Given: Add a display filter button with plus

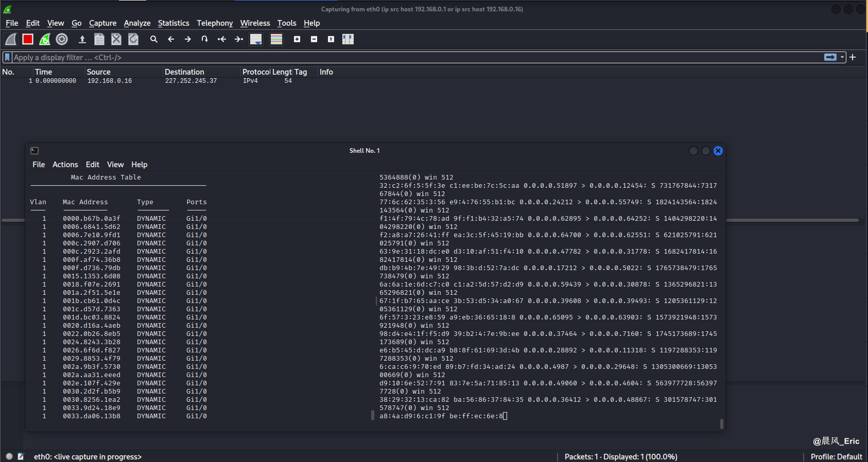Looking at the screenshot, I should click(853, 57).
